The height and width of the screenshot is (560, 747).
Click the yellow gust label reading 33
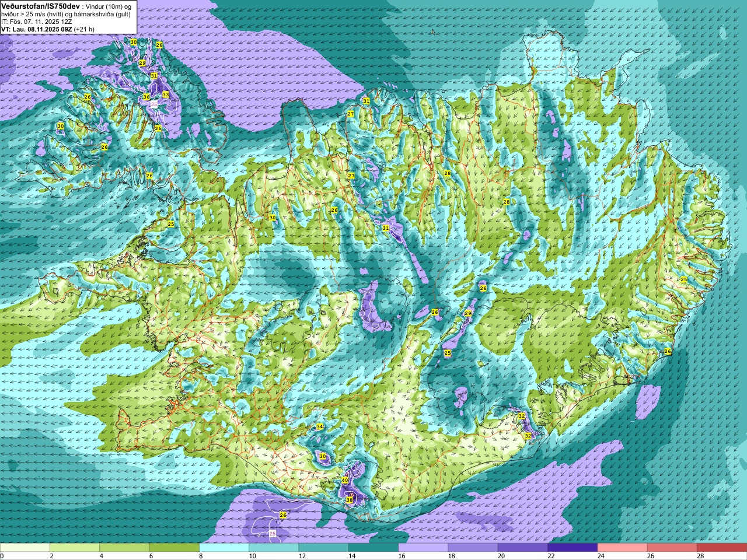tap(165, 94)
